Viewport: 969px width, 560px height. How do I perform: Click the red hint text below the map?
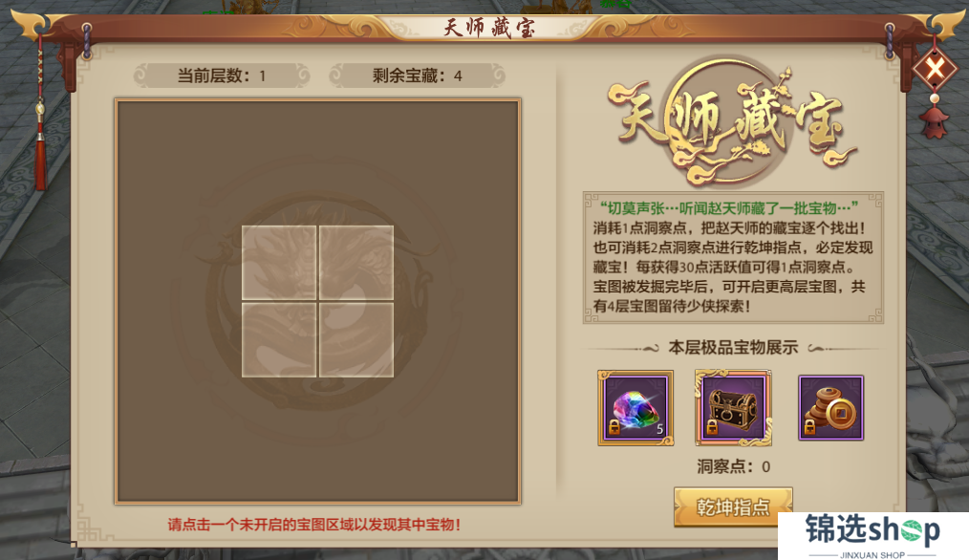click(x=314, y=525)
